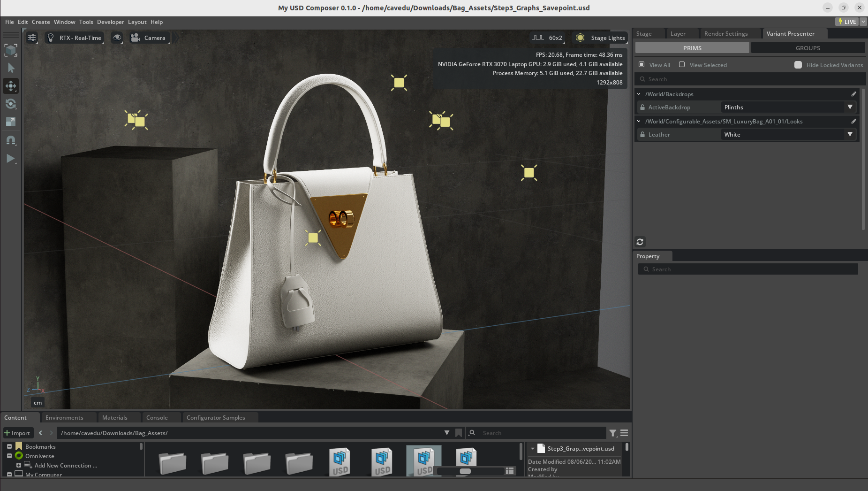Screen dimensions: 868x491
Task: Switch to the Render Settings tab
Action: point(725,34)
